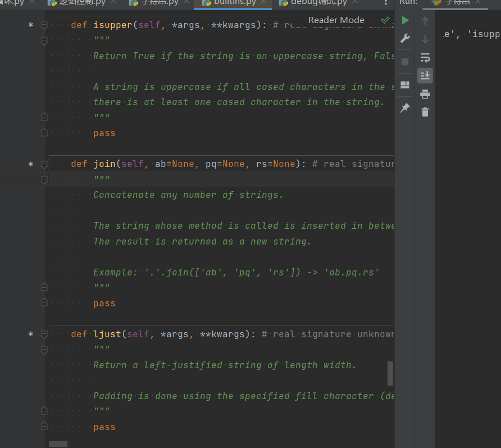Toggle scroll to end of output
This screenshot has height=448, width=501.
point(425,75)
